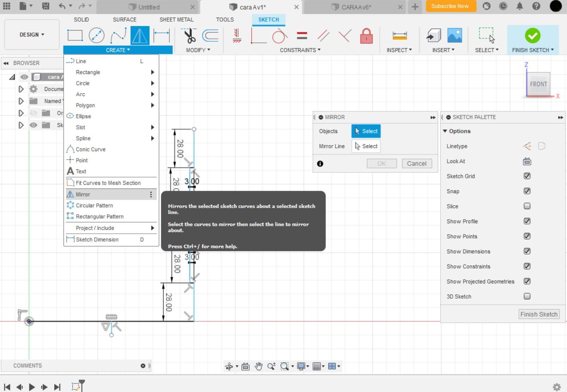Choose Circular Pattern from Create menu
Viewport: 567px width, 392px height.
(111, 205)
